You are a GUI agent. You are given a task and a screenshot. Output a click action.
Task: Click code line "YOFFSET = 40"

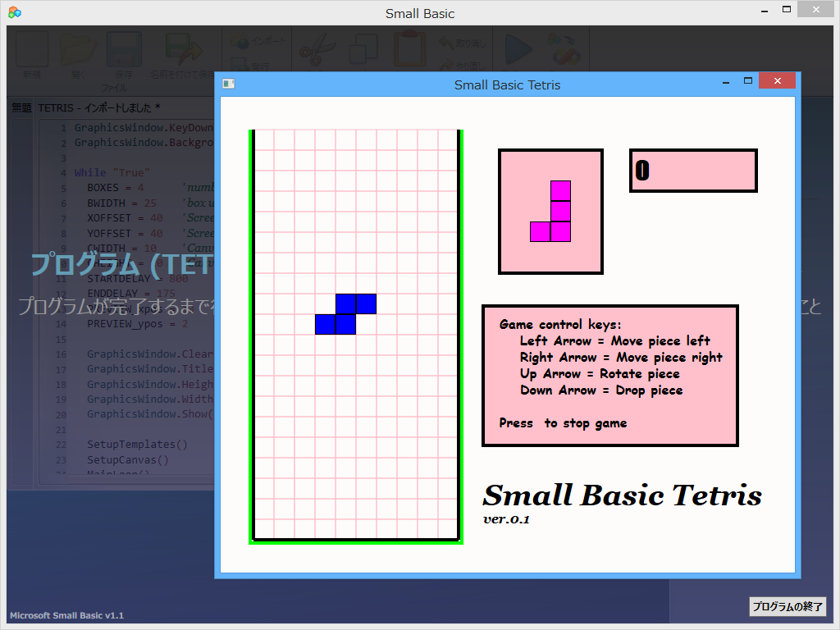coord(125,234)
